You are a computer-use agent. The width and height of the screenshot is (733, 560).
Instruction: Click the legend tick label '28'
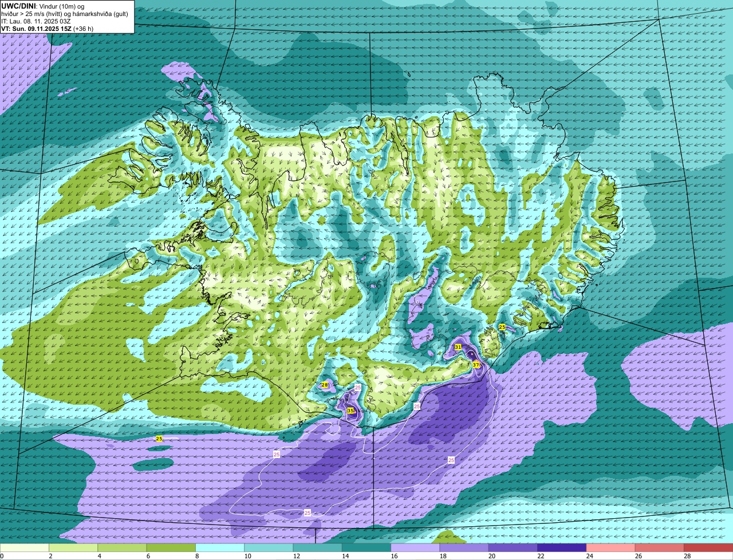[687, 556]
